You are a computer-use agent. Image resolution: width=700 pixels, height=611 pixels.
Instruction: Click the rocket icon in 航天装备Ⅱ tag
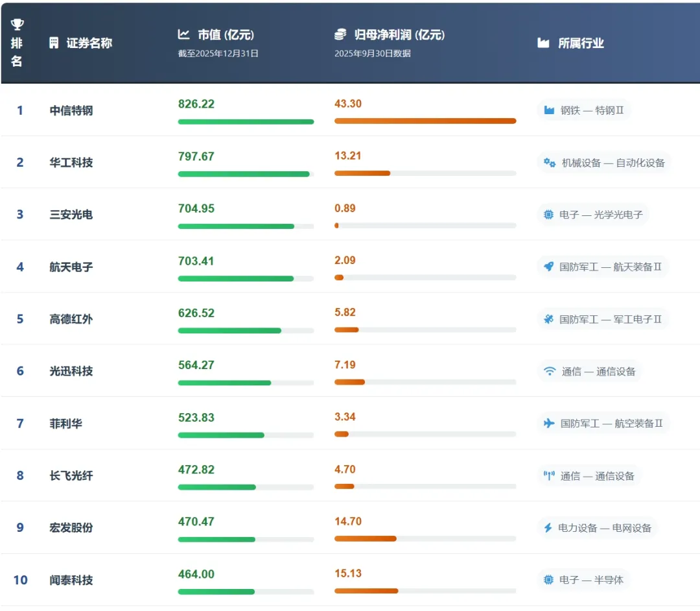click(548, 267)
